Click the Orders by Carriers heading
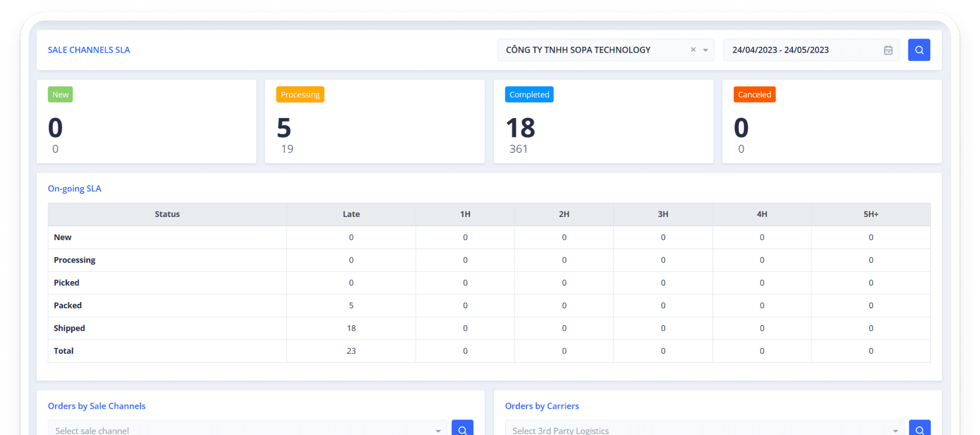Viewport: 980px width, 435px height. 542,406
